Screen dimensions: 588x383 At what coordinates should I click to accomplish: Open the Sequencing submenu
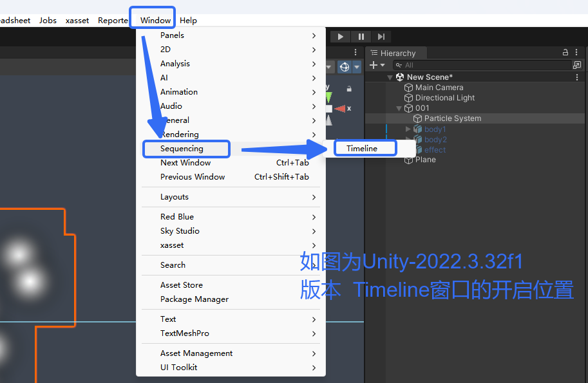231,149
